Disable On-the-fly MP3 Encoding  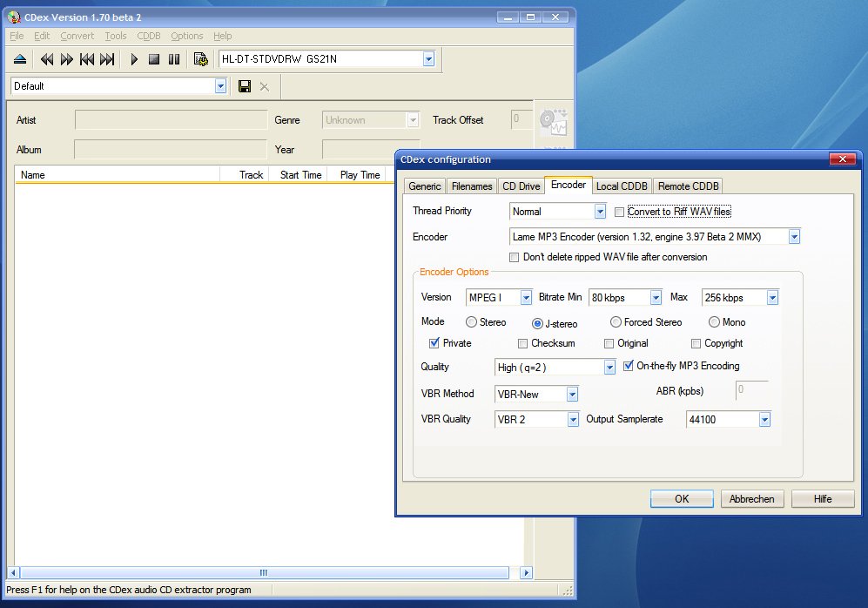[629, 366]
